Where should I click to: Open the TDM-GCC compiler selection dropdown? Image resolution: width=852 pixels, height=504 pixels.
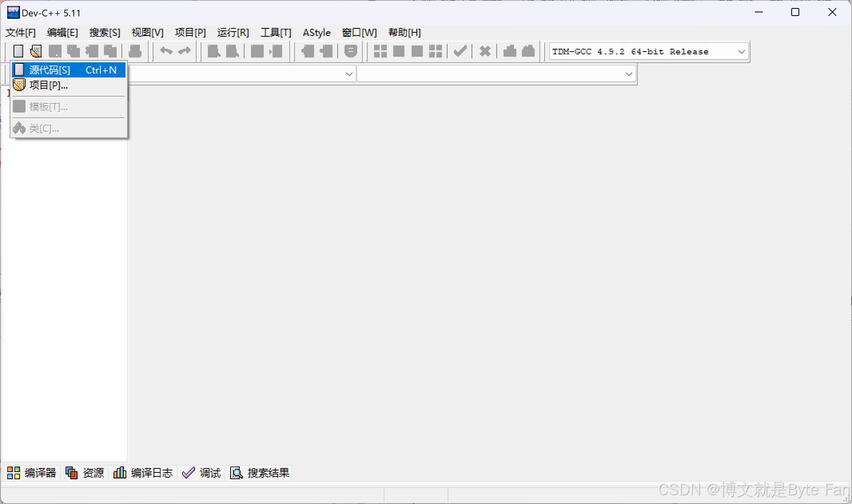(741, 52)
